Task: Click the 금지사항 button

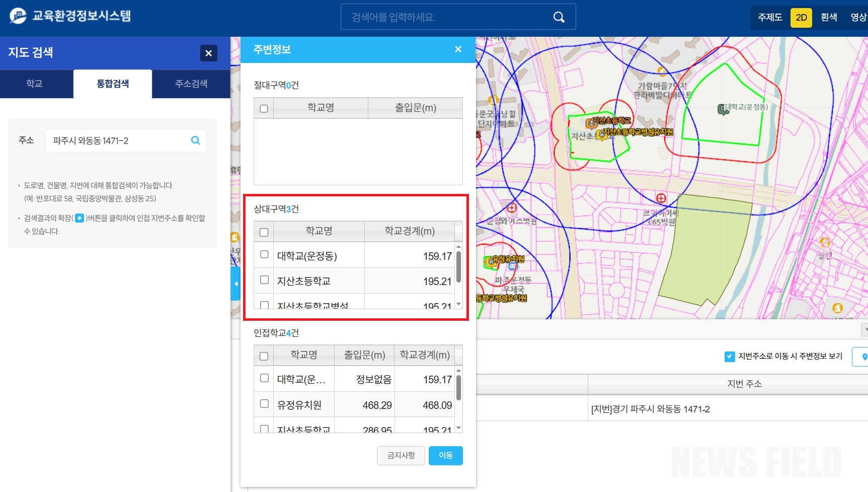Action: [x=401, y=455]
